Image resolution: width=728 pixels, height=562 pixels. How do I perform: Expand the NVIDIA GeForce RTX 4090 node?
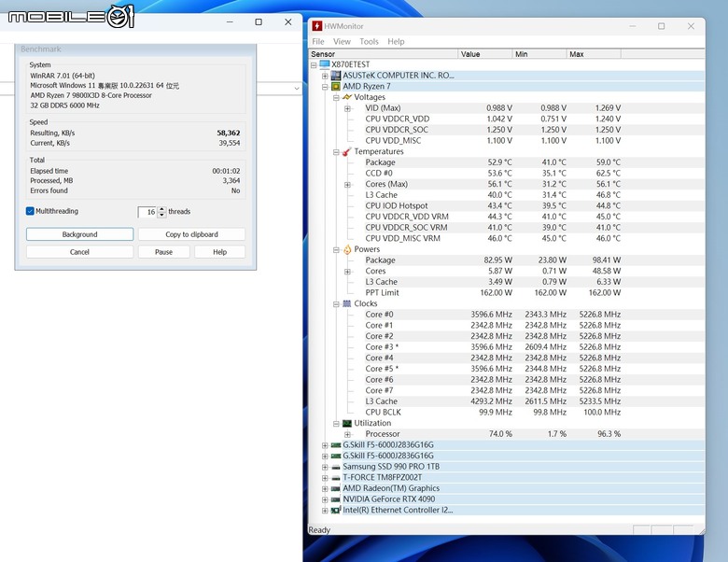(325, 499)
